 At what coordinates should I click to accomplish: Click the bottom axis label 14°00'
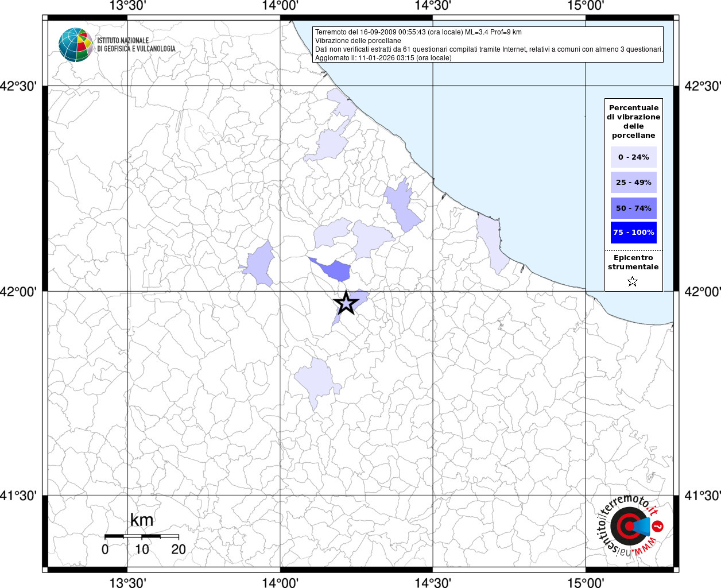coord(280,583)
